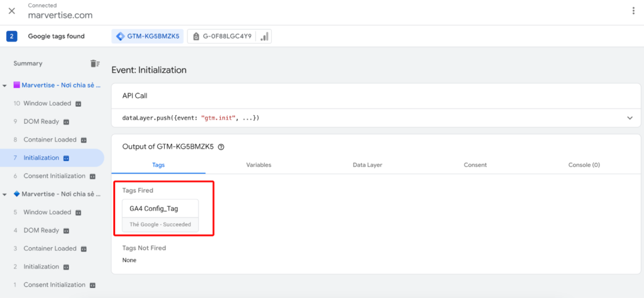644x298 pixels.
Task: Select event 7 Initialization
Action: (x=52, y=158)
